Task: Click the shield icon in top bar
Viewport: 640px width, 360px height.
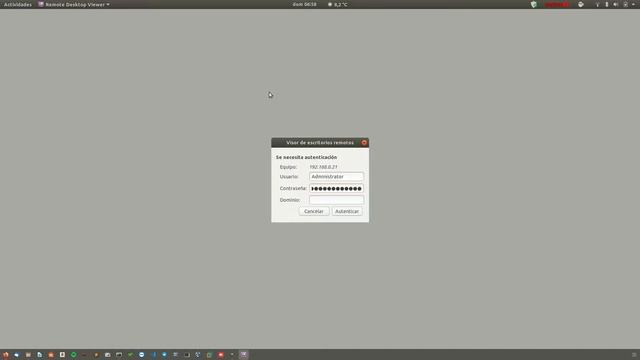Action: click(x=533, y=4)
